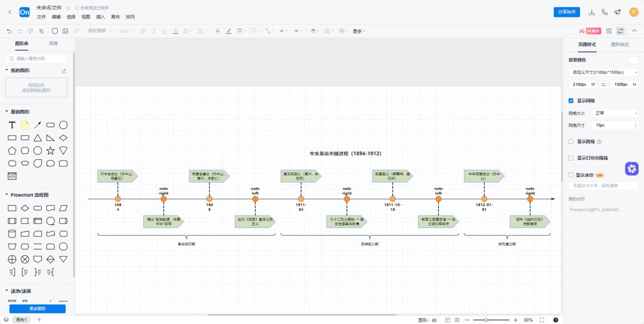Click the 分享协作 button
The width and height of the screenshot is (644, 324).
[x=566, y=12]
